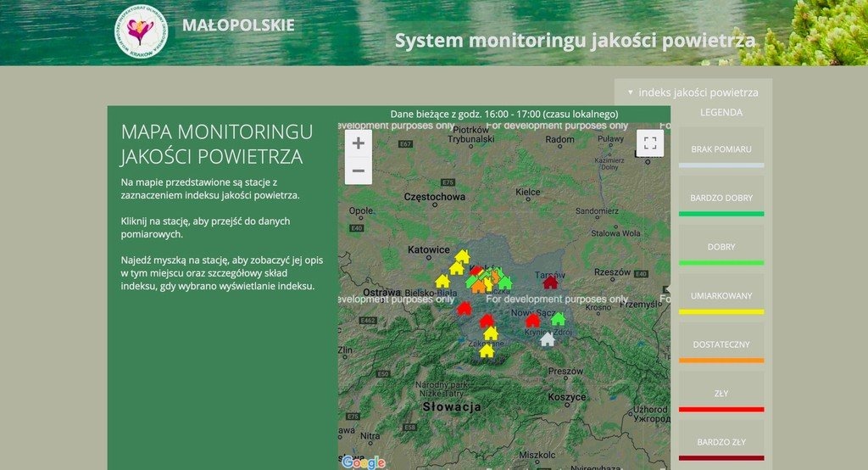Select the yellow marker just above Zakopane label
868x470 pixels.
pyautogui.click(x=491, y=333)
